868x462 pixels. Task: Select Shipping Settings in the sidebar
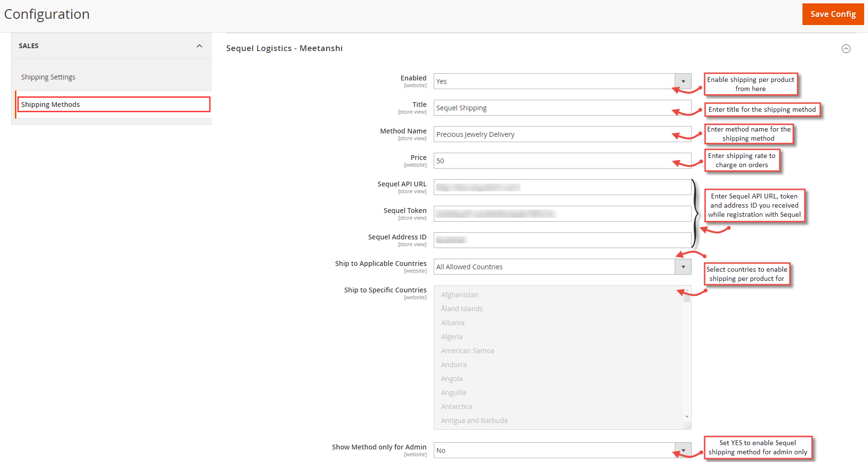pyautogui.click(x=48, y=77)
